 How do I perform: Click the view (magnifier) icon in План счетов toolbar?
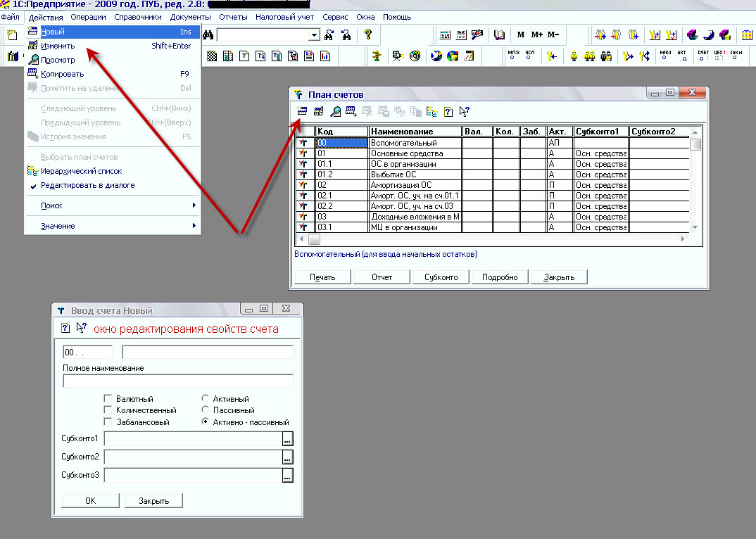(335, 111)
